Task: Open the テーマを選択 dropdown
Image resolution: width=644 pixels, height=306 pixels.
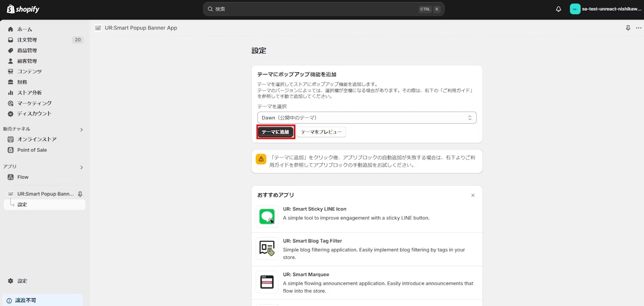Action: [x=367, y=118]
